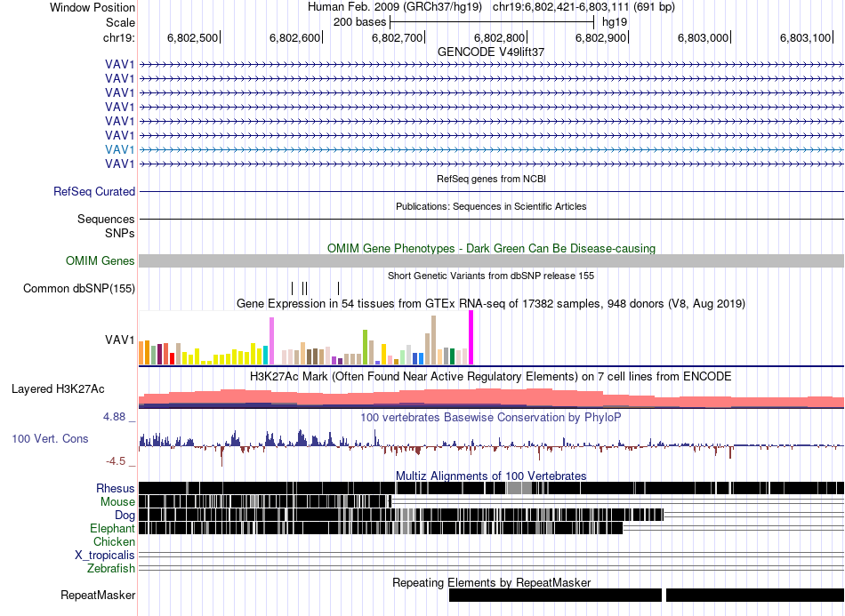Click the X_tropicalis species label
845x616 pixels.
105,556
